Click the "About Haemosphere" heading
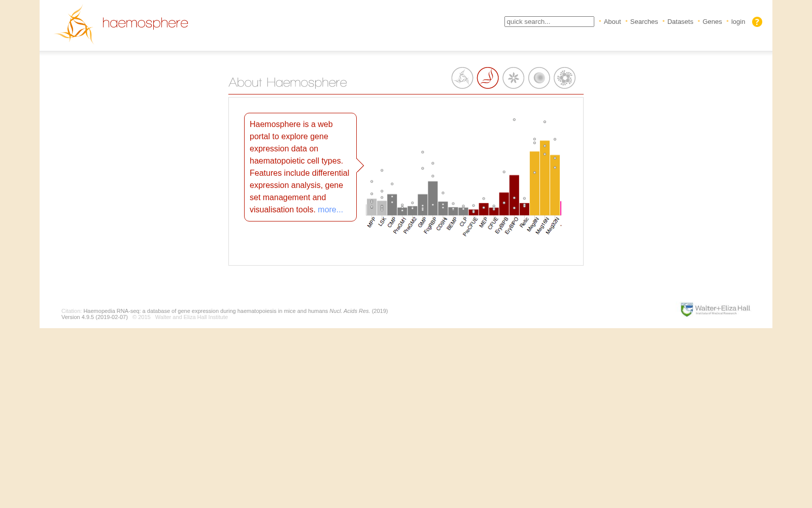 tap(288, 82)
